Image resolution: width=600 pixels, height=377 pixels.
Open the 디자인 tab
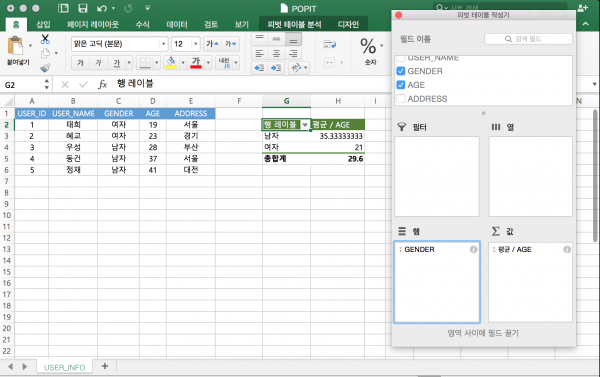pos(348,24)
